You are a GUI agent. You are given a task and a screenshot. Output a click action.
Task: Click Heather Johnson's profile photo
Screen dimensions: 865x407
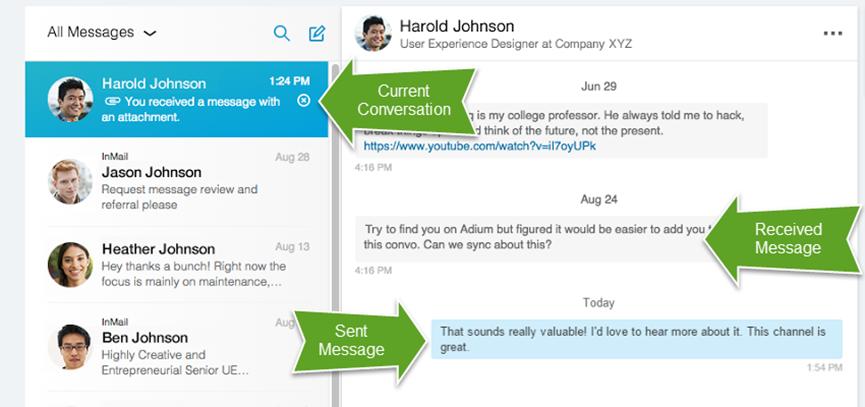pyautogui.click(x=70, y=265)
